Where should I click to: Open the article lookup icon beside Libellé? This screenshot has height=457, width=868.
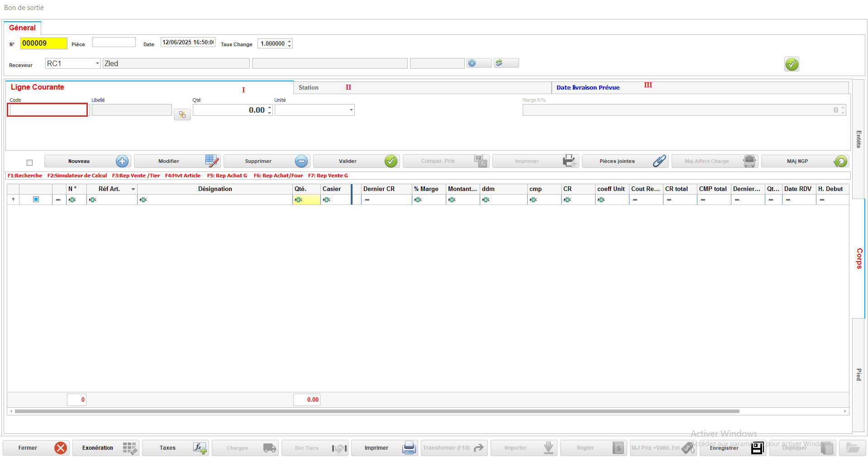(182, 115)
